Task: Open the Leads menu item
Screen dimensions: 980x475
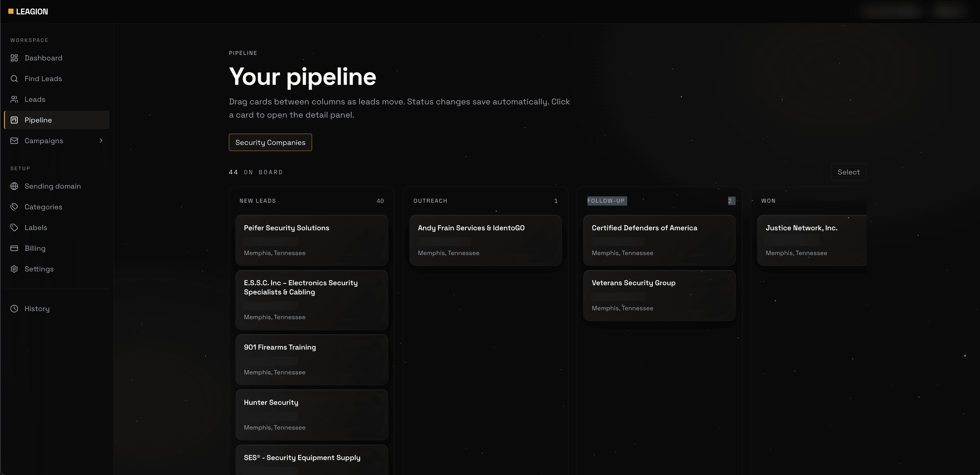Action: tap(57, 99)
